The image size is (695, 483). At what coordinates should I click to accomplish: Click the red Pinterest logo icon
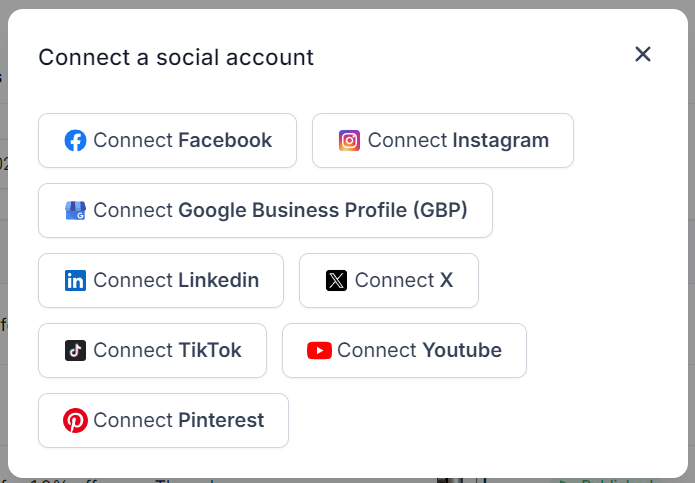pos(75,420)
